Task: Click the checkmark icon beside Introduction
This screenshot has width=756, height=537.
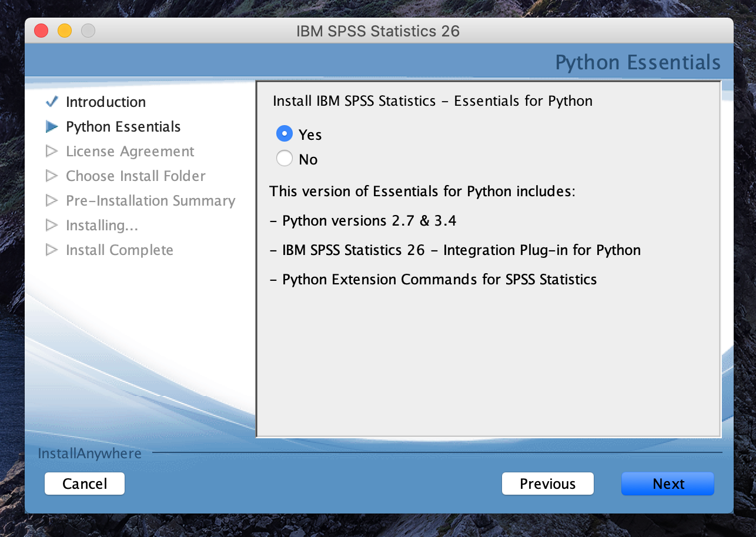Action: point(52,102)
